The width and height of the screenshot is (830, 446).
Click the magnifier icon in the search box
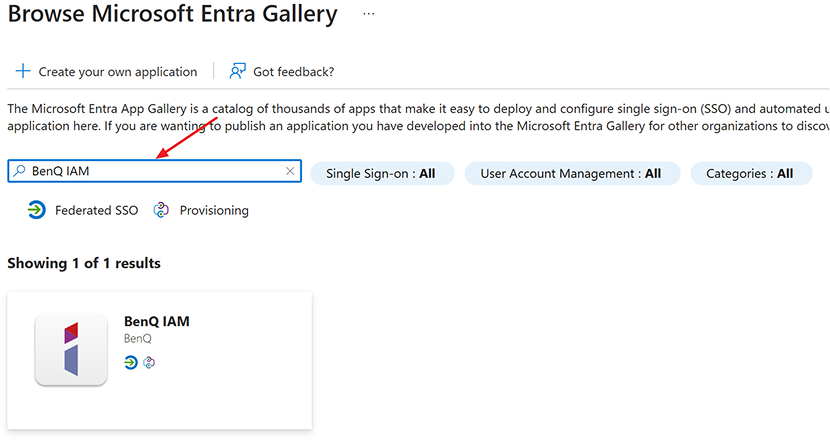tap(19, 172)
